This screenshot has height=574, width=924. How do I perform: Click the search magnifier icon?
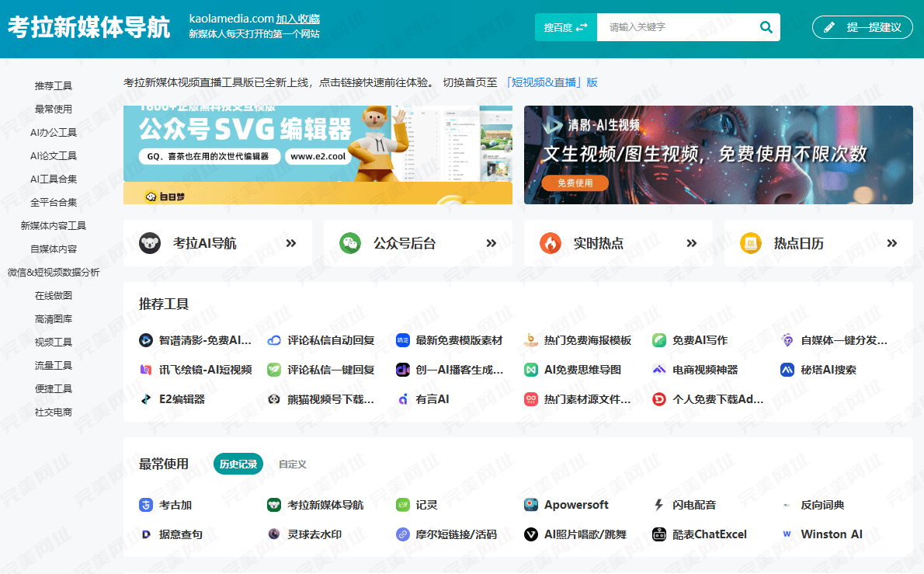coord(766,27)
